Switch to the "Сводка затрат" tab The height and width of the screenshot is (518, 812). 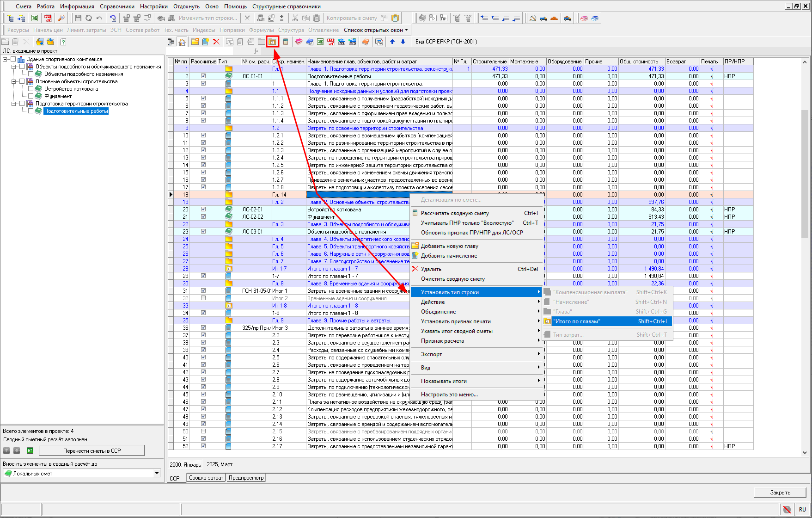tap(206, 478)
